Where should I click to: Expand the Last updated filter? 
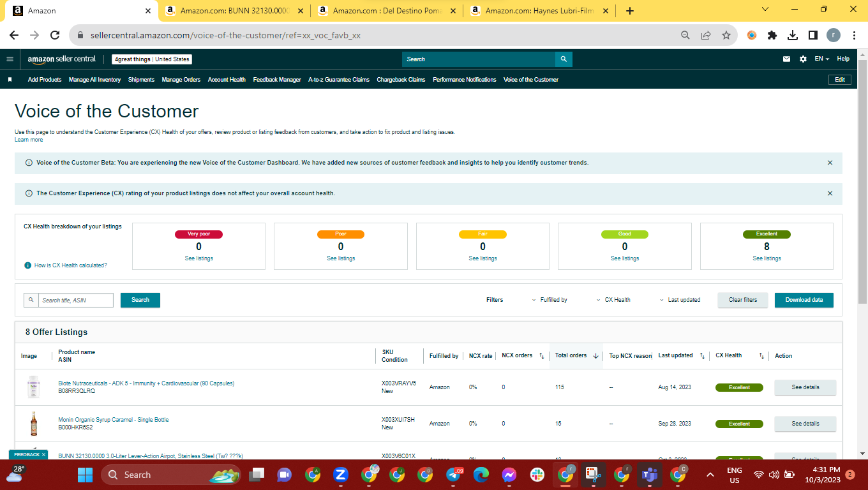(680, 300)
